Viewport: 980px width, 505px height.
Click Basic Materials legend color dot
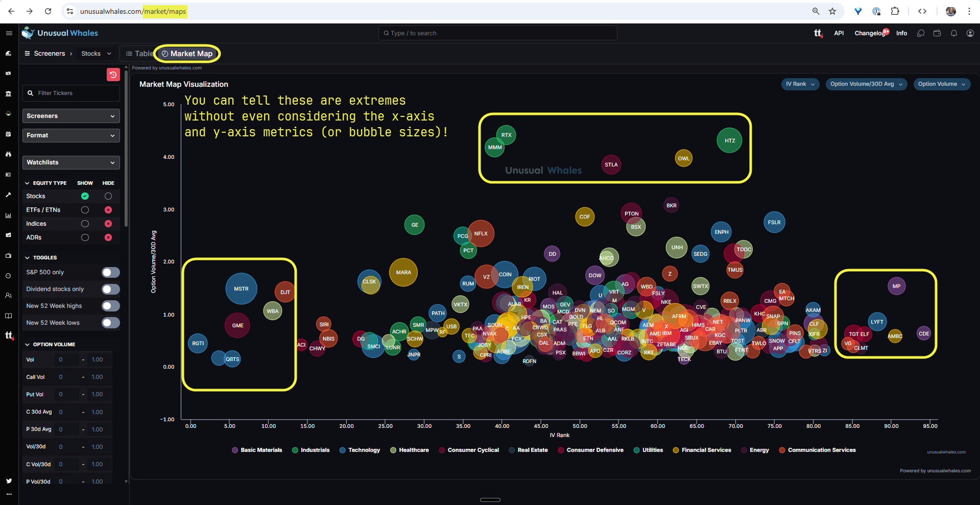click(235, 450)
